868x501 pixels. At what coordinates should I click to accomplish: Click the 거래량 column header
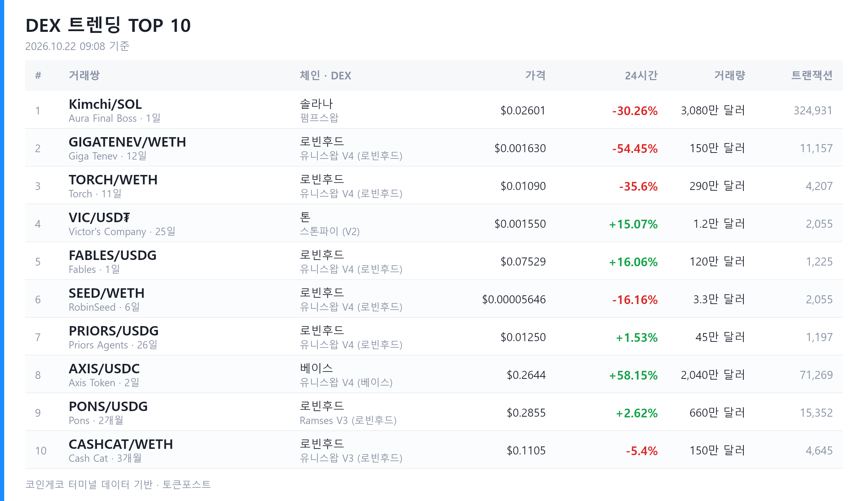(x=729, y=75)
